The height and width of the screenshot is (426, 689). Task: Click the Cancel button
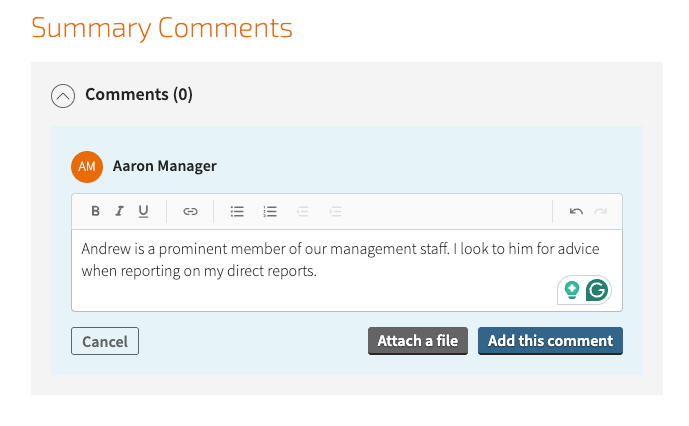[105, 341]
